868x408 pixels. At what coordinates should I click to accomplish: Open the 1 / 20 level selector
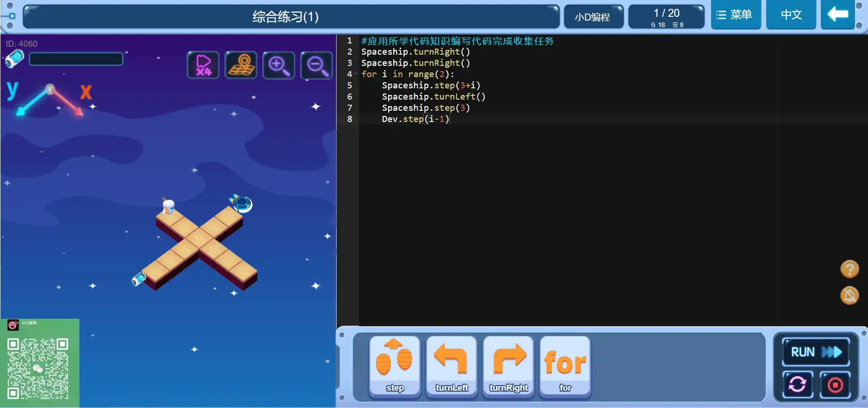666,17
